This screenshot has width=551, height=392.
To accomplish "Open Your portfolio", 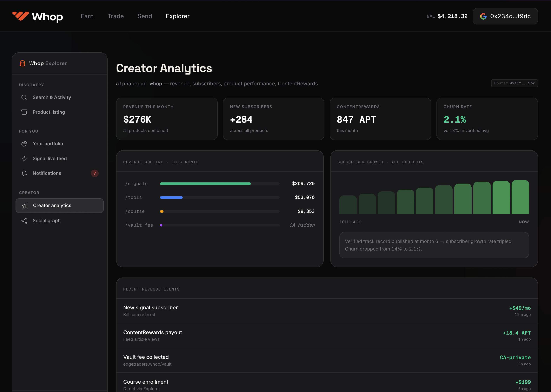I will click(60, 144).
